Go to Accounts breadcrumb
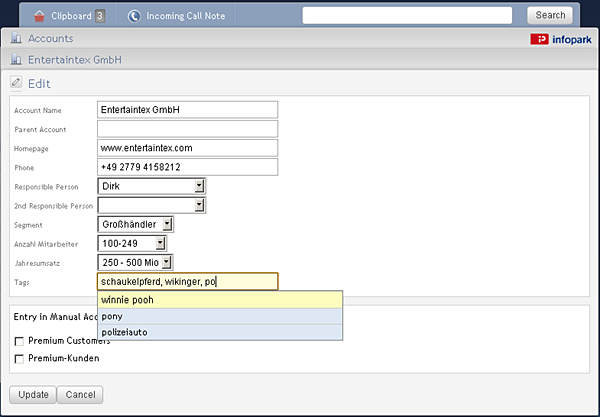 click(51, 38)
